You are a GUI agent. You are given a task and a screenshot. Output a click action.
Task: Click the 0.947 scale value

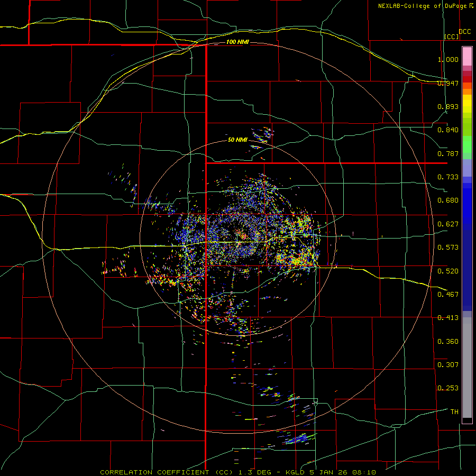tap(448, 83)
